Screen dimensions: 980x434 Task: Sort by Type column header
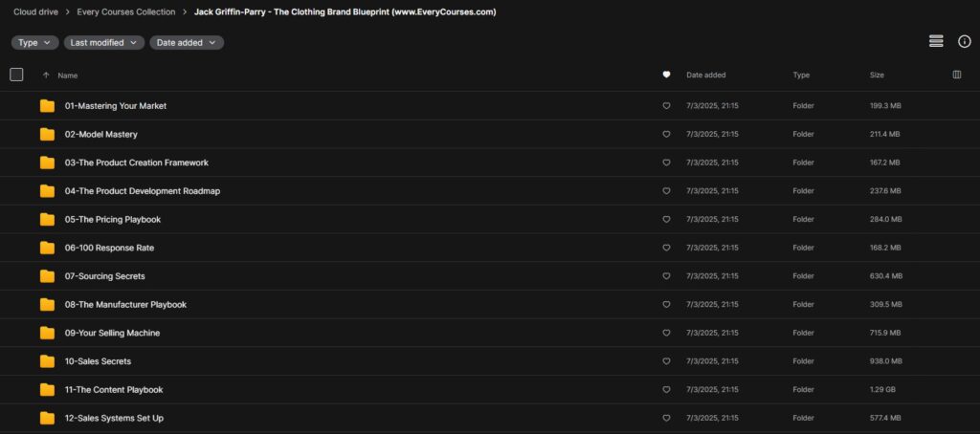coord(801,75)
